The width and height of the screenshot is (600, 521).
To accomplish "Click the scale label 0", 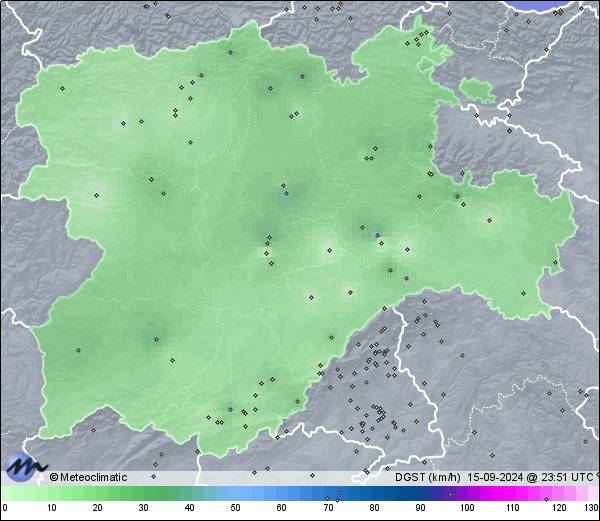I will click(x=5, y=508).
